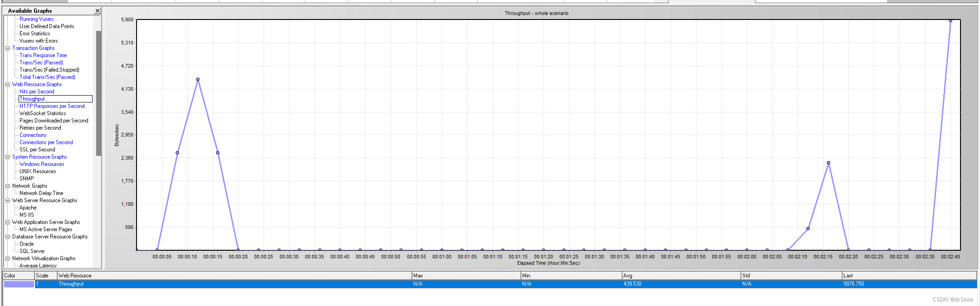Select SQL Server graph
980x306 pixels.
(x=32, y=251)
